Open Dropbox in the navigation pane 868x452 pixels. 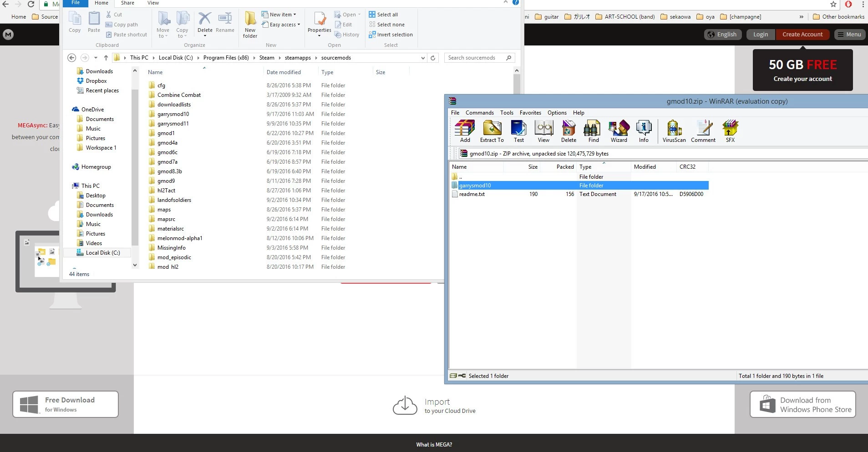pyautogui.click(x=96, y=81)
